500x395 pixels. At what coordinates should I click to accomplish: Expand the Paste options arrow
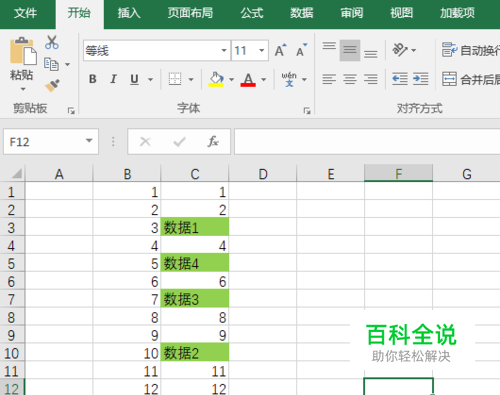click(x=23, y=89)
